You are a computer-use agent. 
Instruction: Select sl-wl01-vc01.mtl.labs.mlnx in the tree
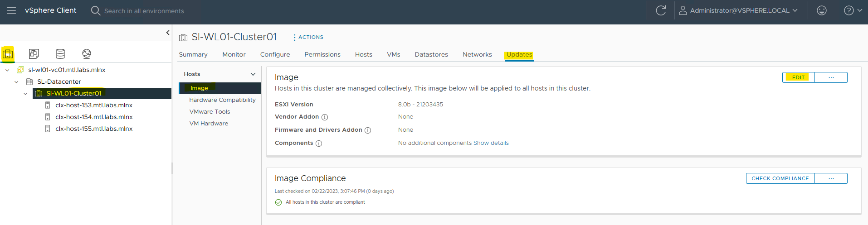[x=67, y=70]
